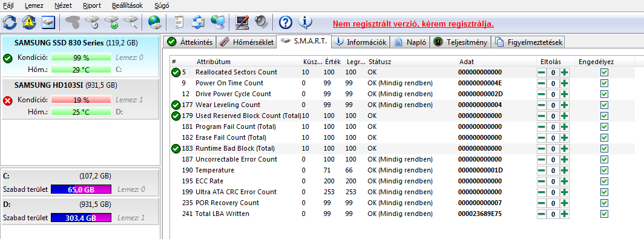This screenshot has width=644, height=239.
Task: Open the Fájl menu
Action: (8, 6)
